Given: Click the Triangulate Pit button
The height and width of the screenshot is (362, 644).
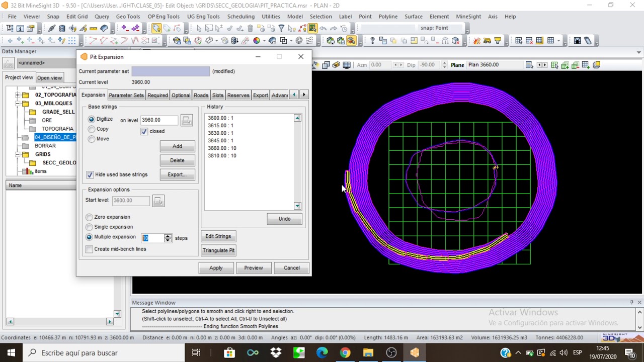Looking at the screenshot, I should click(218, 250).
